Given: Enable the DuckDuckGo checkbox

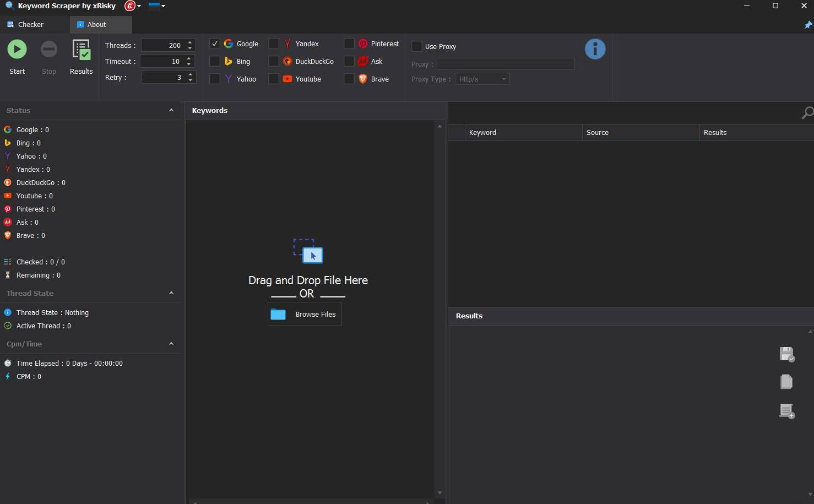Looking at the screenshot, I should click(274, 61).
